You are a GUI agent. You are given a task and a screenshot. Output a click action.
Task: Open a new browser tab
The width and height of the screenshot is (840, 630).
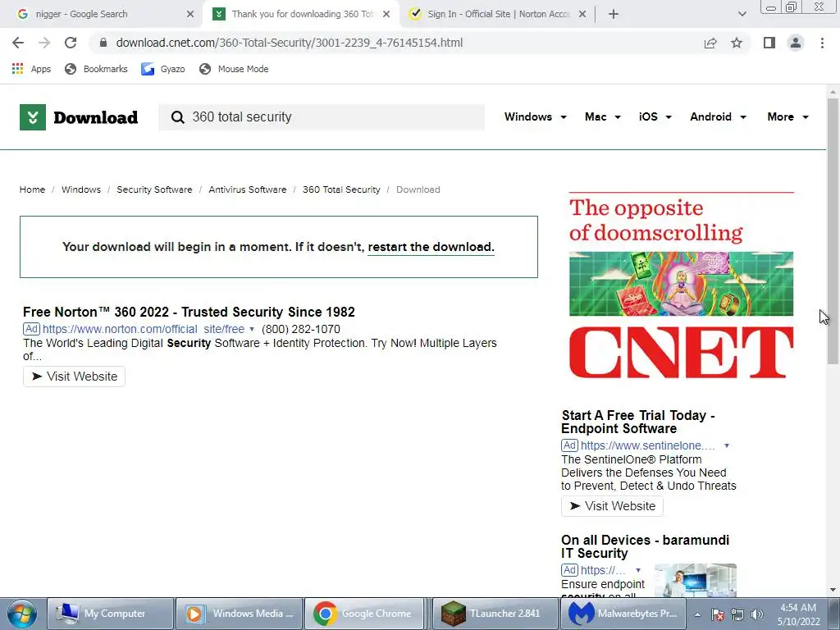[x=614, y=14]
